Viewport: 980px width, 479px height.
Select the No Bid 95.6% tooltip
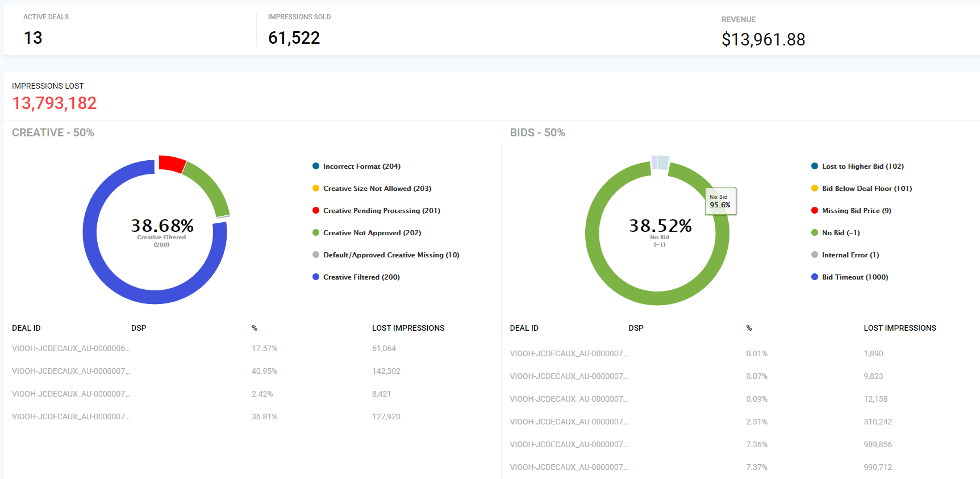[720, 201]
